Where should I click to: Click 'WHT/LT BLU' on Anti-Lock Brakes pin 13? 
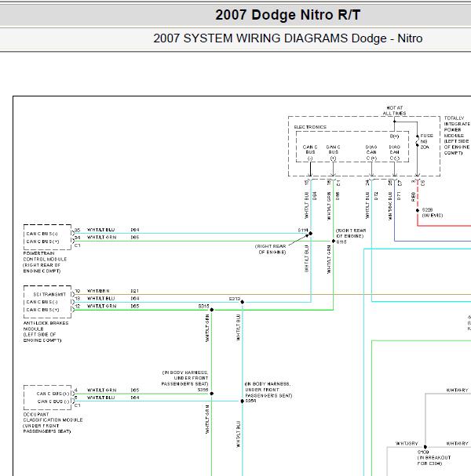coord(101,299)
